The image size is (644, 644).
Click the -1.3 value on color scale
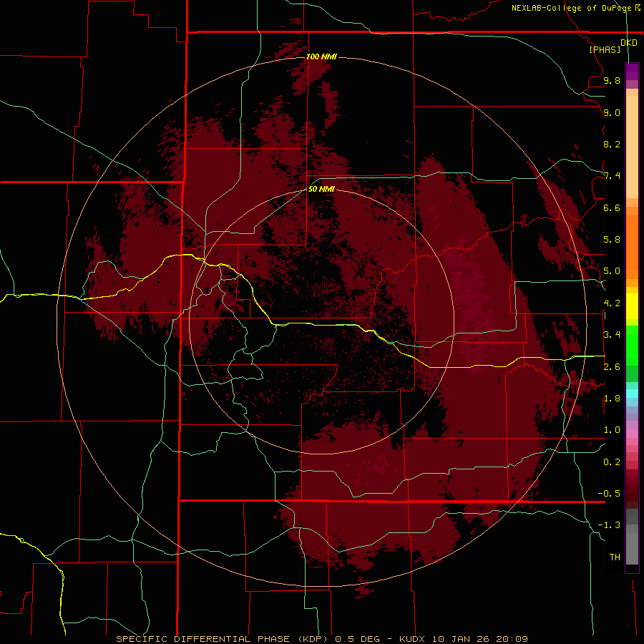(609, 525)
